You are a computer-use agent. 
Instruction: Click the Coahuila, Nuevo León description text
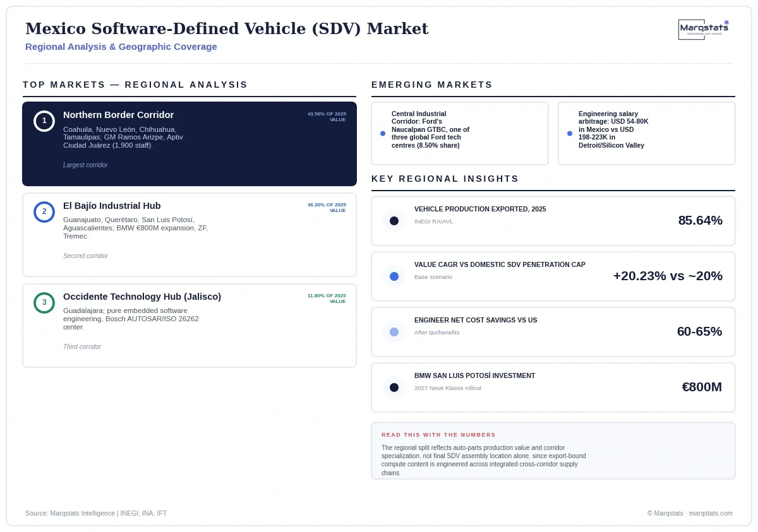[x=123, y=138]
